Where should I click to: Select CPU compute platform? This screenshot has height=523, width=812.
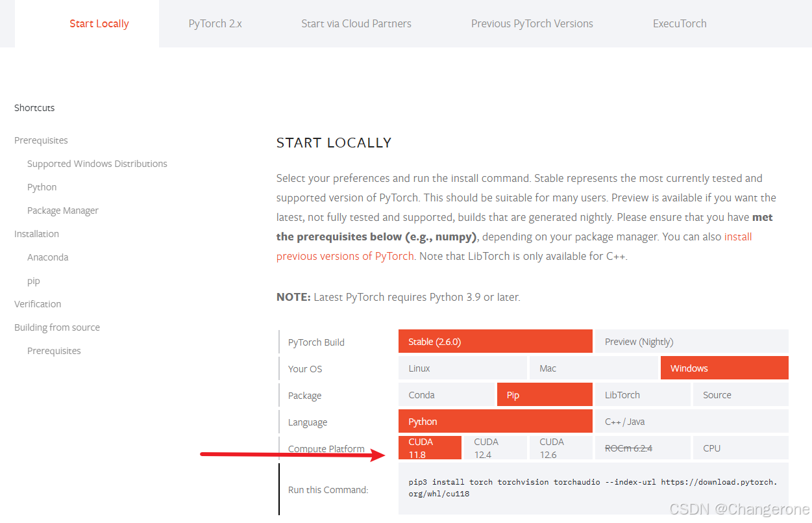(741, 448)
